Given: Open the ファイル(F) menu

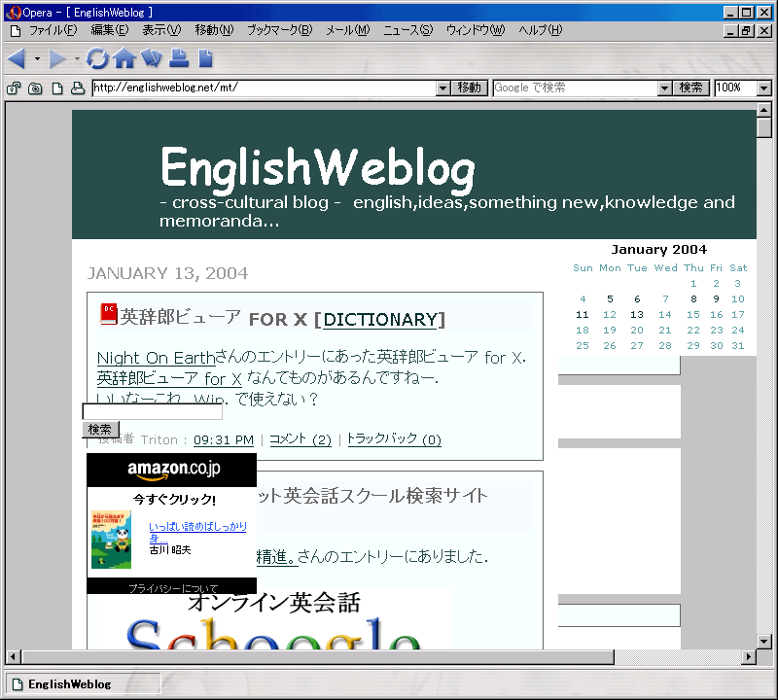Looking at the screenshot, I should (x=53, y=30).
